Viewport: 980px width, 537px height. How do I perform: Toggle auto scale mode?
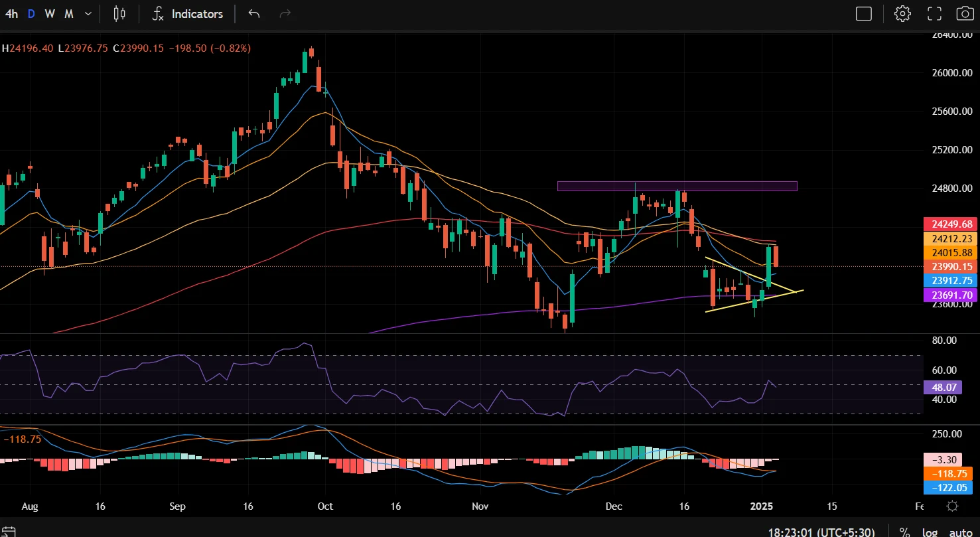coord(960,532)
